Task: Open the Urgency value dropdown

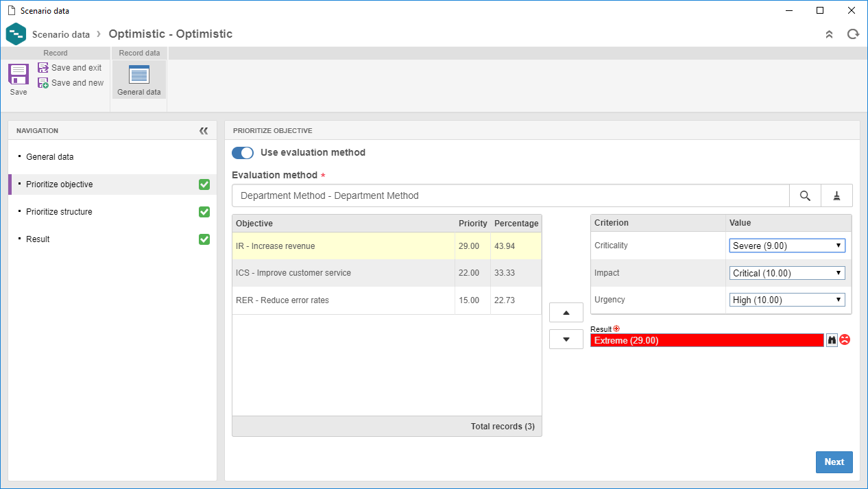Action: click(x=787, y=300)
